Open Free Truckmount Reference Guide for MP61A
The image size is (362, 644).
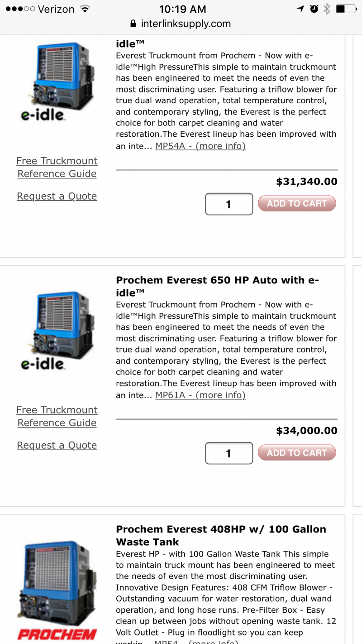pyautogui.click(x=57, y=416)
